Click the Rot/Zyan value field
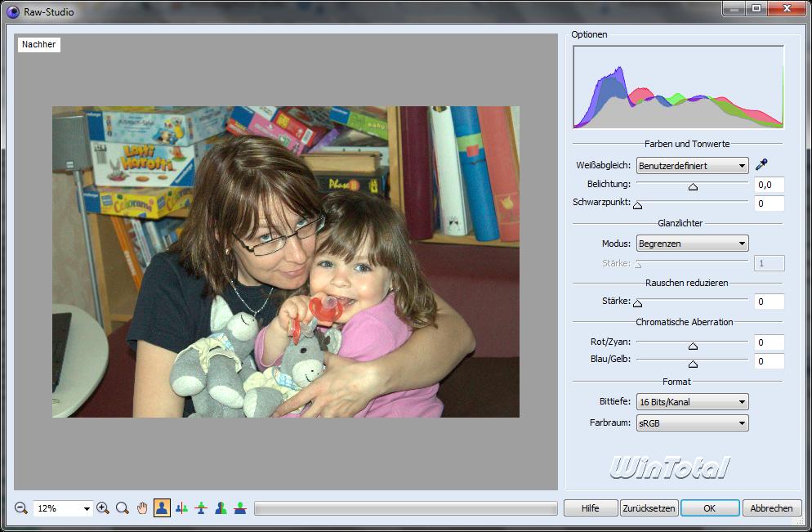Viewport: 812px width, 532px height. [769, 342]
